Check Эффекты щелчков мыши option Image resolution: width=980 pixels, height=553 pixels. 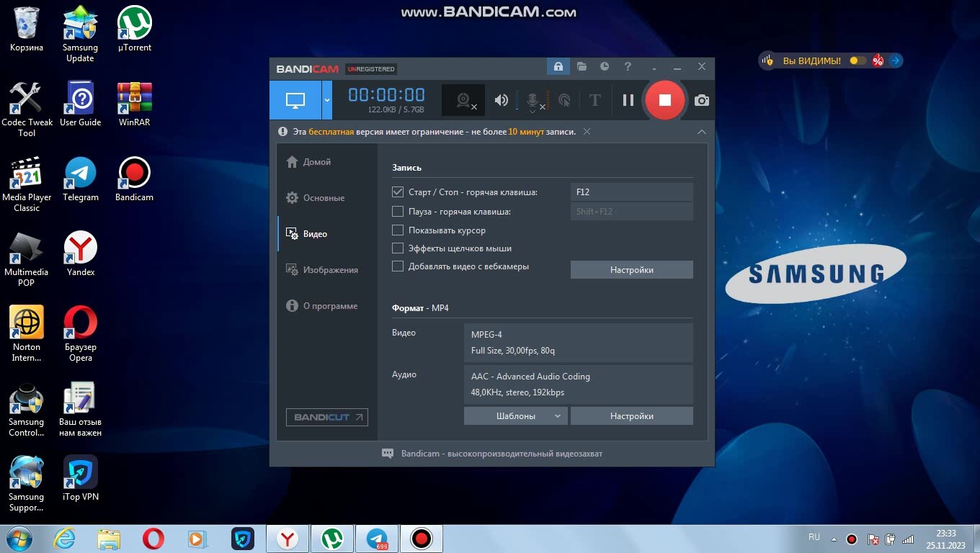point(397,248)
